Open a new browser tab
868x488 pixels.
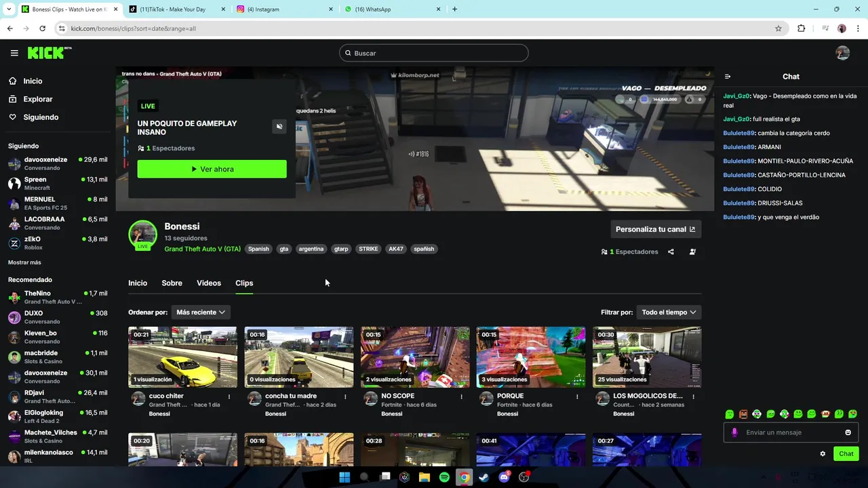(454, 9)
